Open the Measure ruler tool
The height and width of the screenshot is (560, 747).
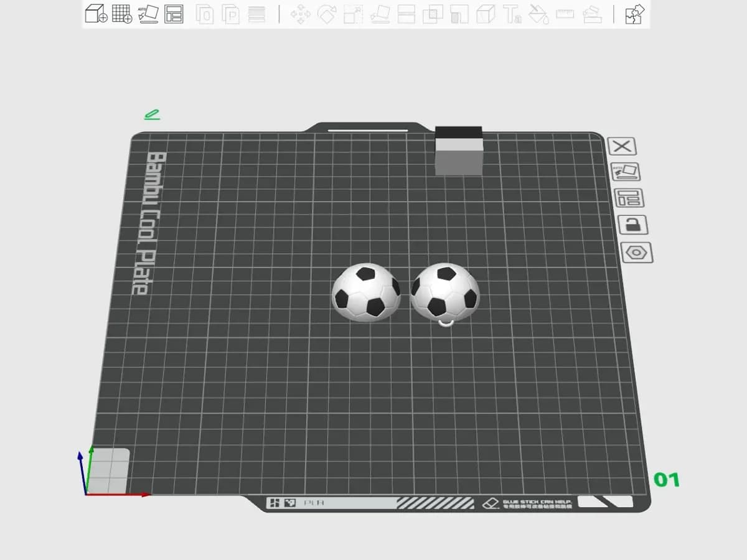coord(565,14)
